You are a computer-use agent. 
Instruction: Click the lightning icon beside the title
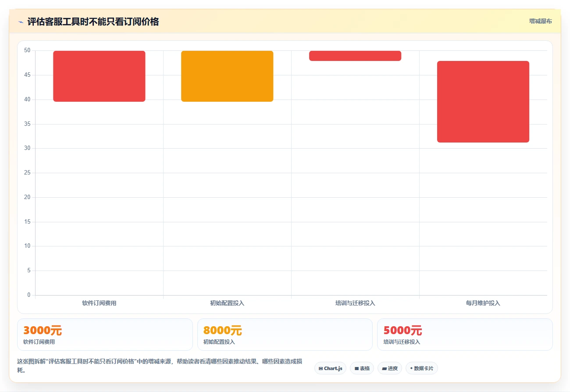(x=21, y=22)
